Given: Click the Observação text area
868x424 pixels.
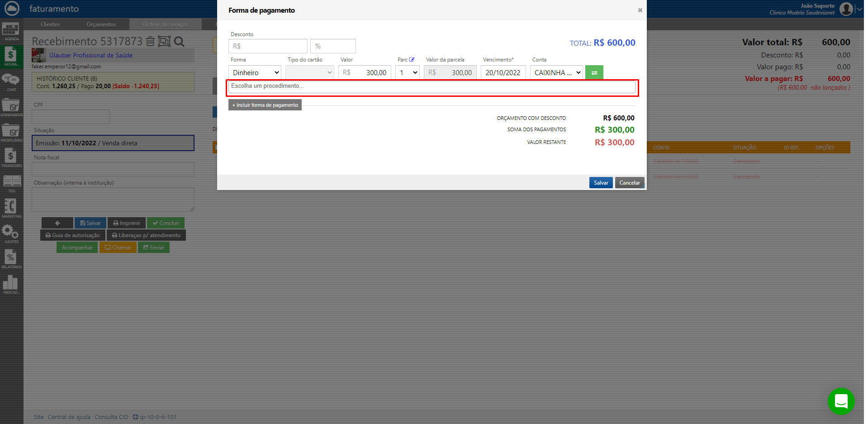Looking at the screenshot, I should (x=113, y=200).
